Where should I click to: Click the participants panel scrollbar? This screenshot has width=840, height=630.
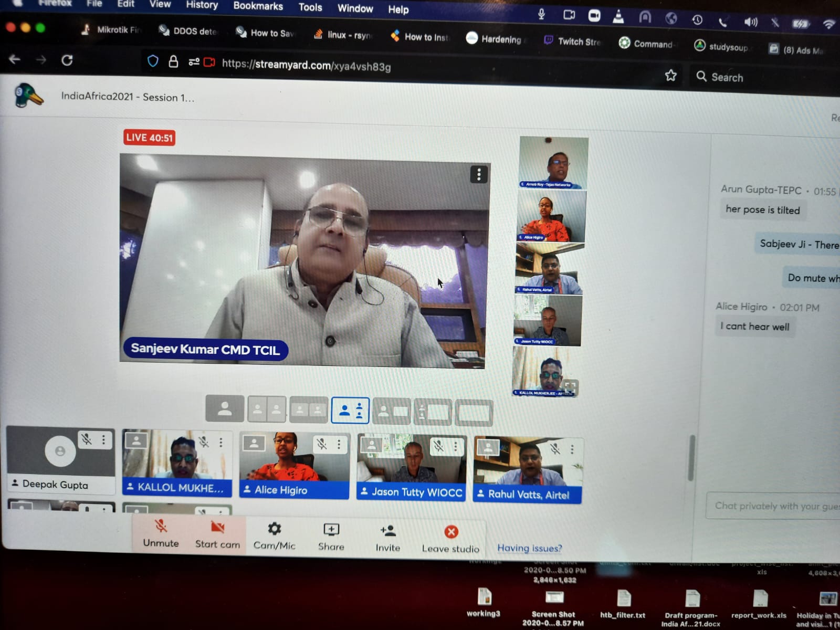692,457
